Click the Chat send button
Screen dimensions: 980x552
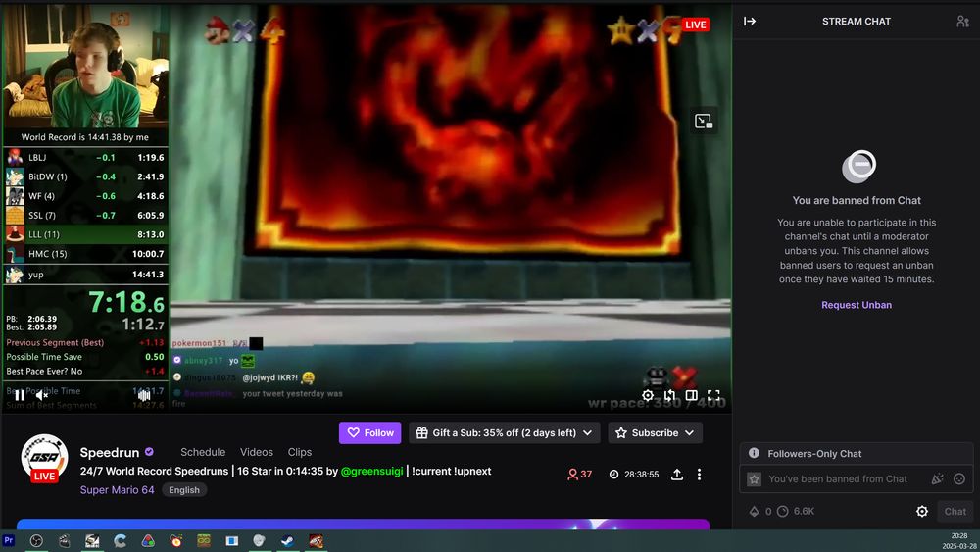[955, 512]
